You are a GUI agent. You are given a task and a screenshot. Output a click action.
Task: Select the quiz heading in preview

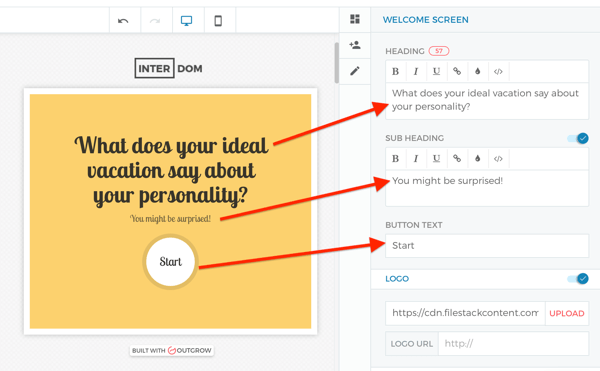click(x=171, y=171)
